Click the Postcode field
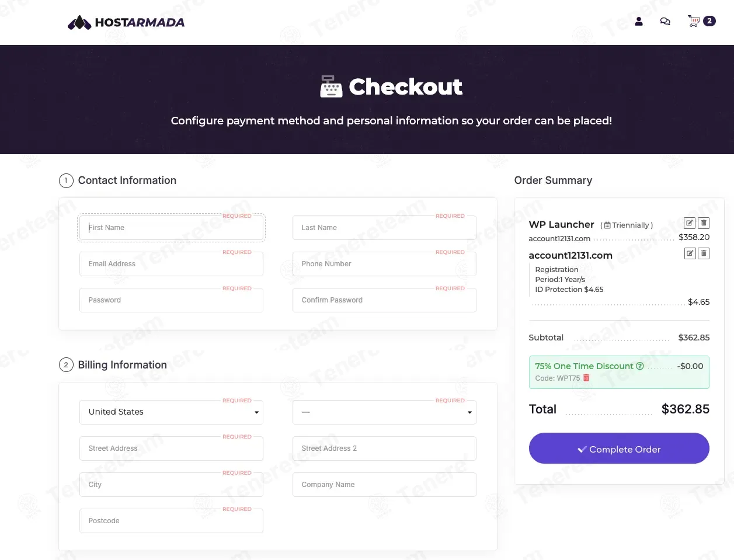 [171, 521]
